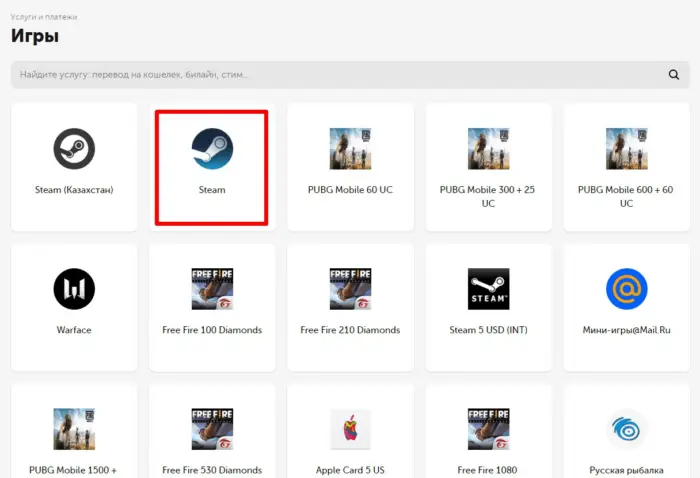Select the Free Fire 210 Diamonds image
The height and width of the screenshot is (478, 700).
pos(350,289)
